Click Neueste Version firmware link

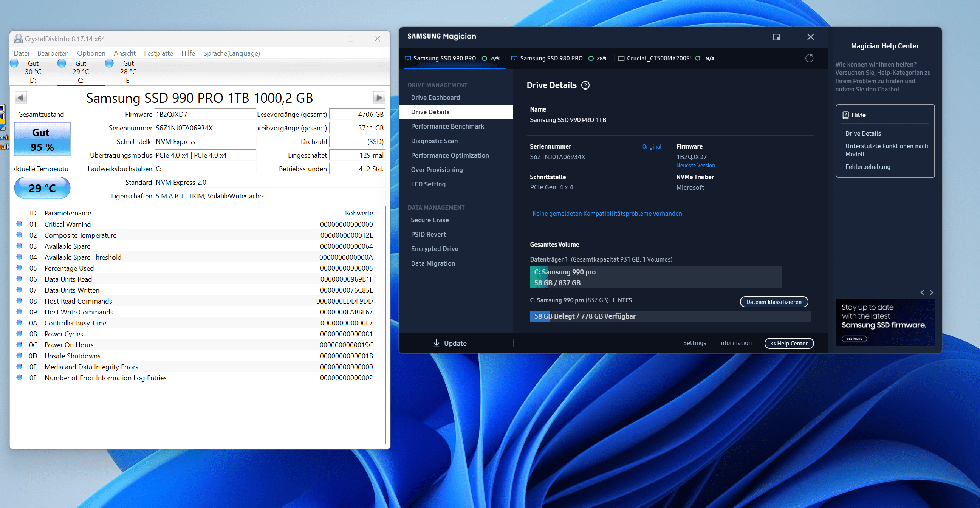coord(695,166)
